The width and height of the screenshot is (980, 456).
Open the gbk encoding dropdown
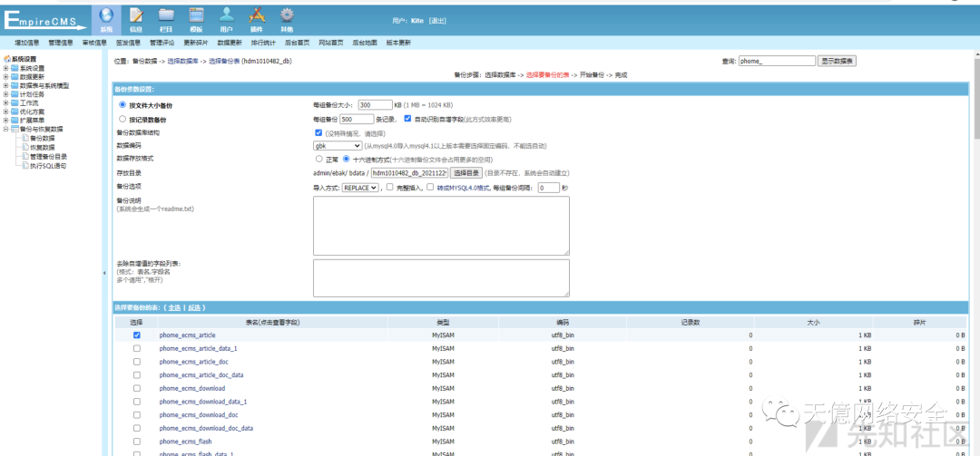click(x=338, y=146)
